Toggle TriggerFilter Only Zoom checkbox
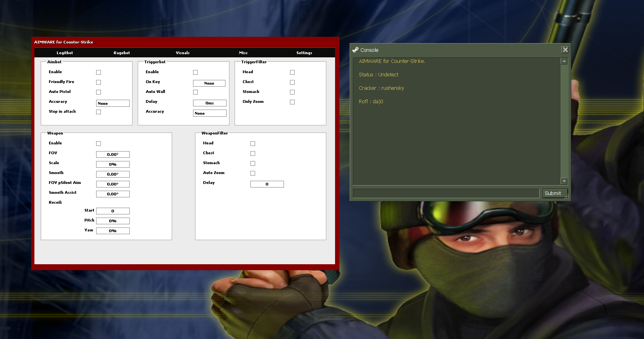644x339 pixels. pos(292,102)
